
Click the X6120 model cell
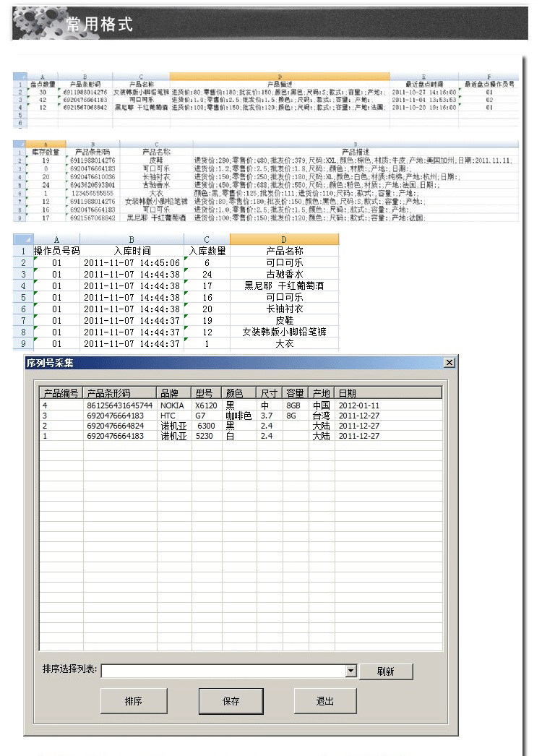click(206, 405)
